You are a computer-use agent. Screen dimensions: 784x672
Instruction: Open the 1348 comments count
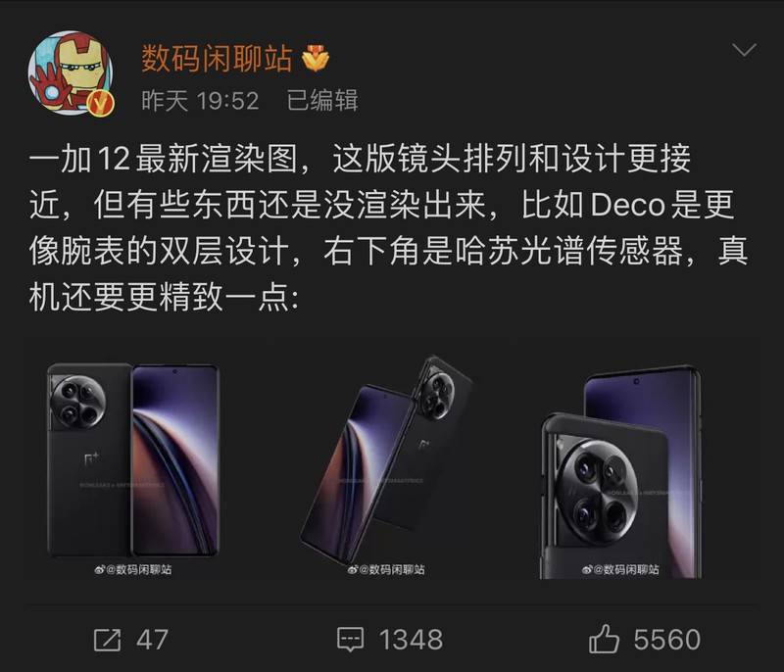click(411, 640)
